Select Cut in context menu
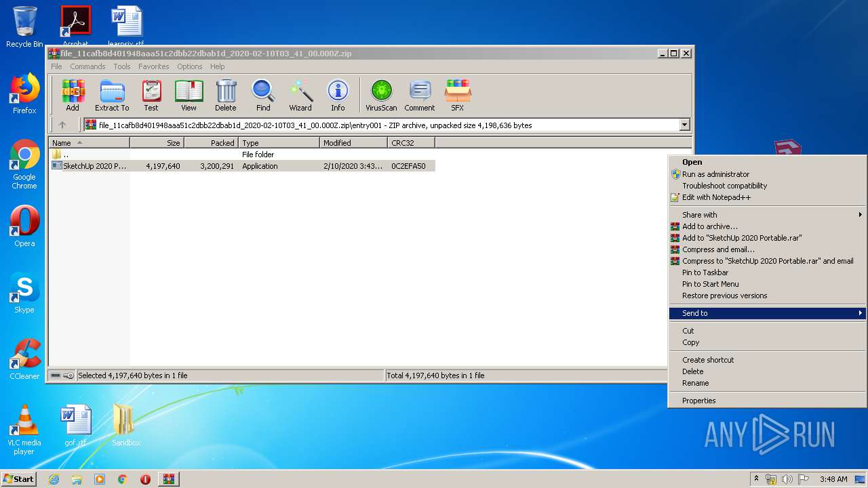The width and height of the screenshot is (868, 488). (x=768, y=331)
